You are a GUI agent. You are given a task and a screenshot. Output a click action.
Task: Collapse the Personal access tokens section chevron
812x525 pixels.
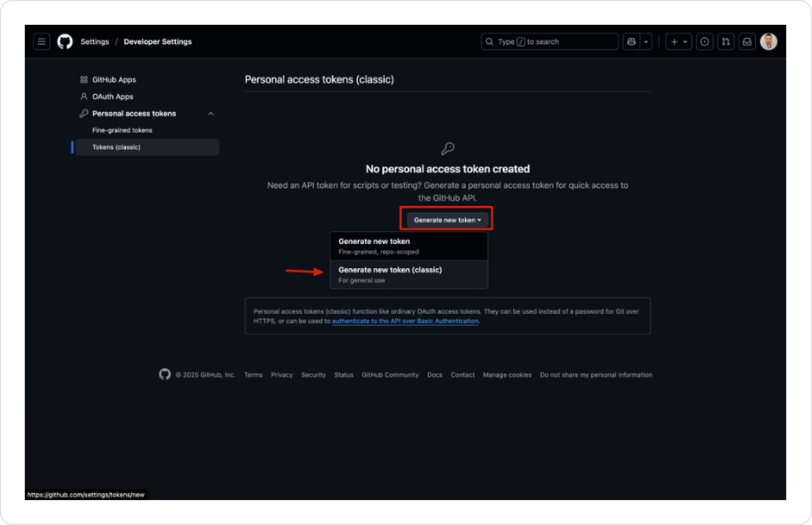(x=211, y=114)
